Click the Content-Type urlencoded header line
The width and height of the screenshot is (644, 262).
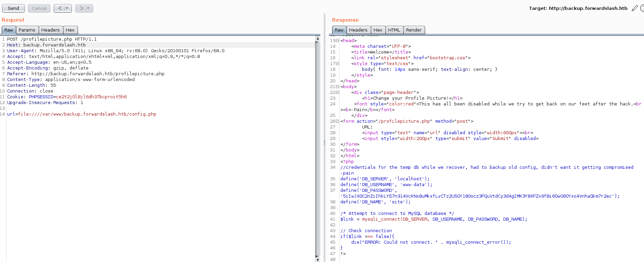(71, 79)
